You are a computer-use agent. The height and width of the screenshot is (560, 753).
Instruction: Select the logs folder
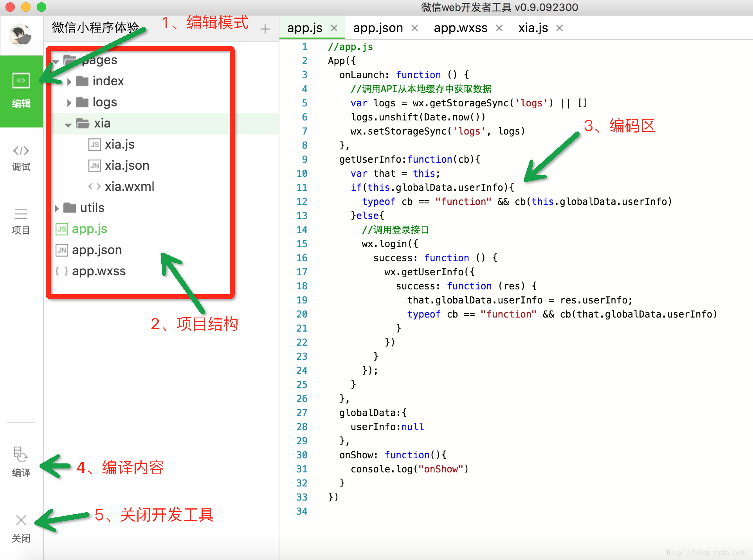point(104,102)
